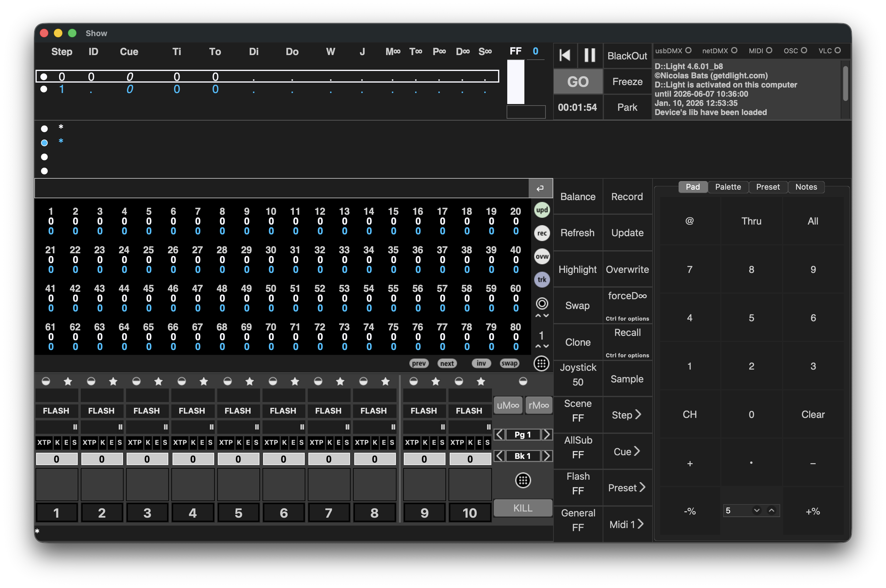The height and width of the screenshot is (588, 886).
Task: Toggle the half-circle icon above submaster 9
Action: pyautogui.click(x=414, y=382)
